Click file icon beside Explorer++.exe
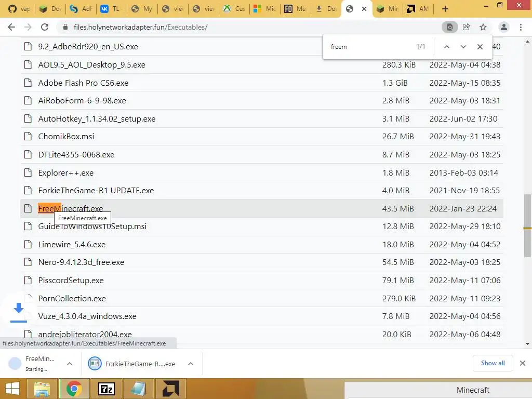The height and width of the screenshot is (399, 532). 28,172
